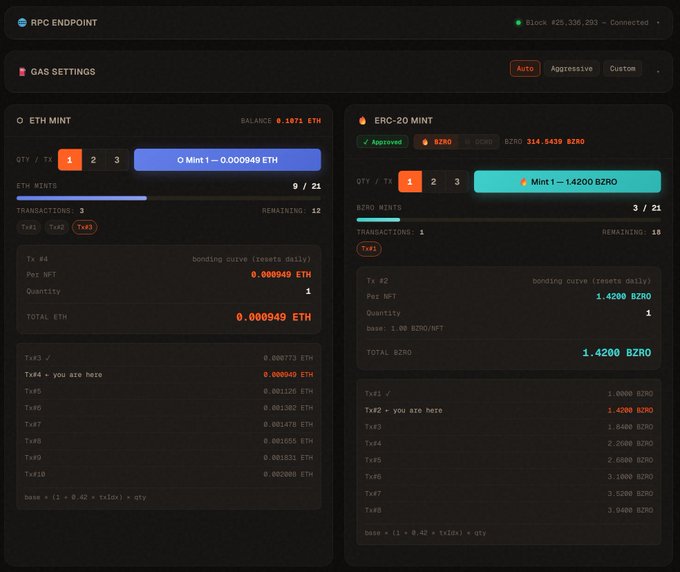This screenshot has width=680, height=572.
Task: Click Tx#1 row with 1.0000 BZRO
Action: click(509, 393)
